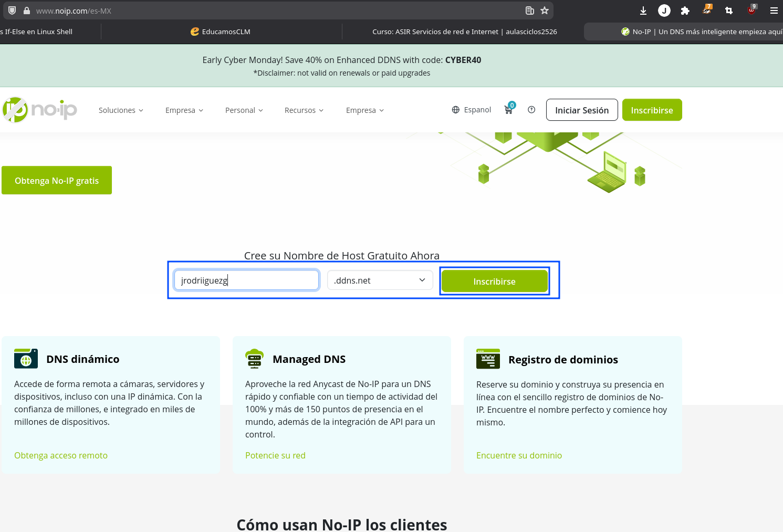The width and height of the screenshot is (783, 532).
Task: Switch to the EducamosCLM tab
Action: [x=221, y=32]
